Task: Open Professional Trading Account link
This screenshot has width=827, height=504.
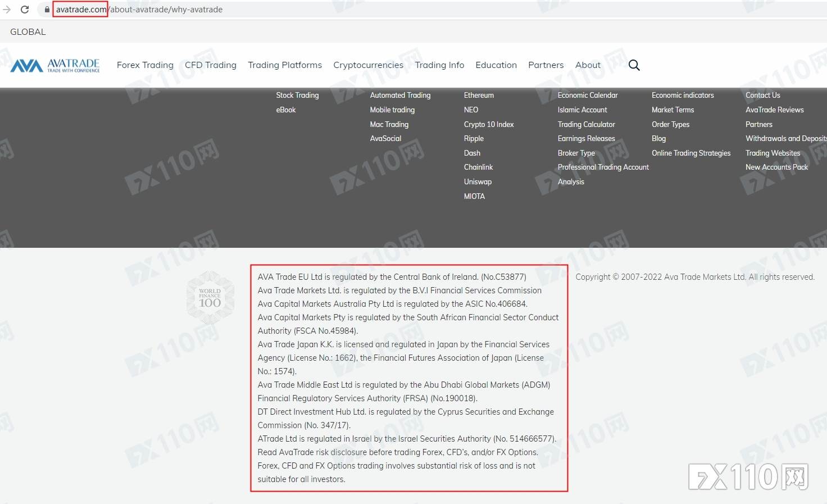Action: (603, 167)
